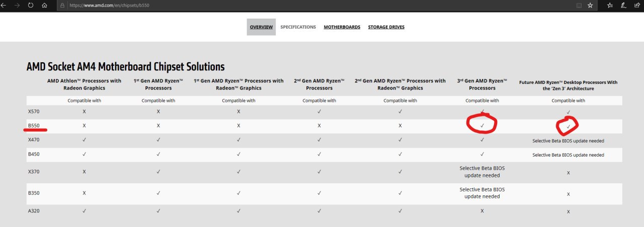Image resolution: width=644 pixels, height=227 pixels.
Task: Click the X570 chipset row label
Action: pyautogui.click(x=34, y=111)
